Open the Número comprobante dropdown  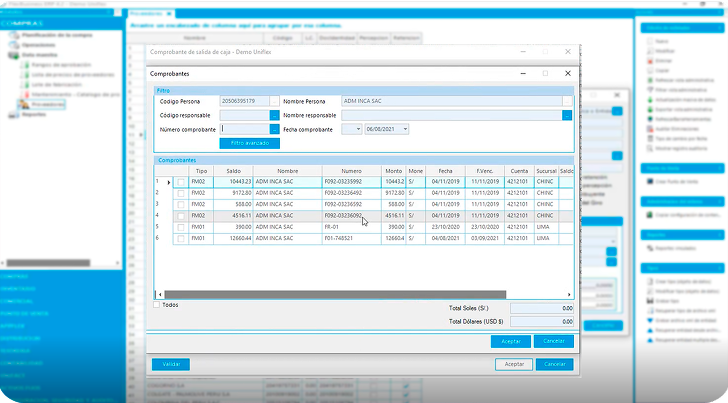point(275,129)
